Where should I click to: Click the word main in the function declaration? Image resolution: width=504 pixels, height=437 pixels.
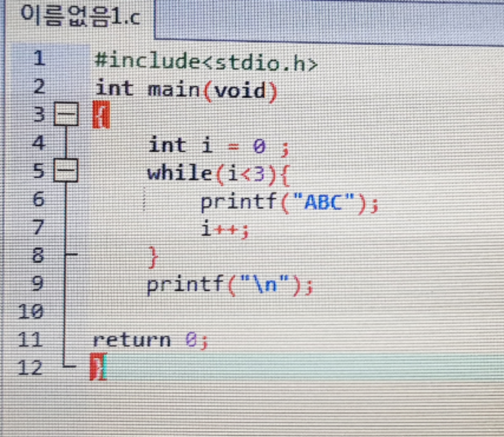pos(173,89)
